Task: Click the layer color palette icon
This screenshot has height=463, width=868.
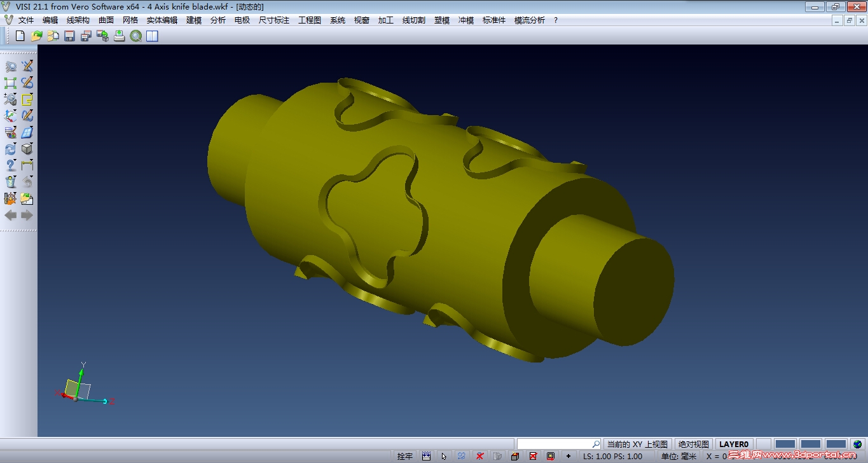Action: (x=10, y=132)
